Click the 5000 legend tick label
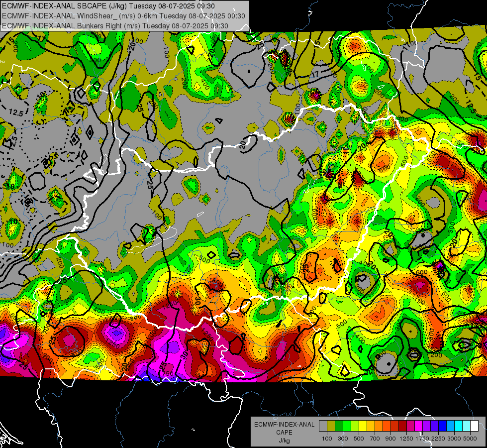The height and width of the screenshot is (448, 487). click(470, 439)
